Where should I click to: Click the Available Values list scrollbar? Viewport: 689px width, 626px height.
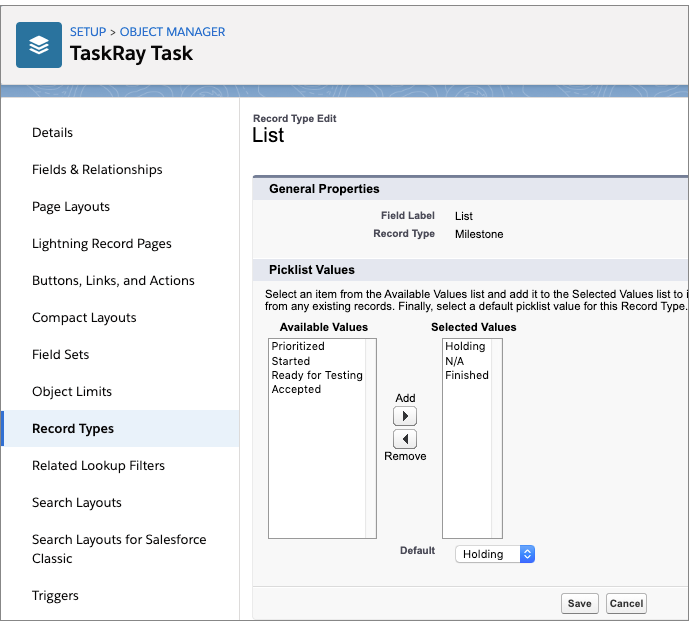pyautogui.click(x=370, y=438)
